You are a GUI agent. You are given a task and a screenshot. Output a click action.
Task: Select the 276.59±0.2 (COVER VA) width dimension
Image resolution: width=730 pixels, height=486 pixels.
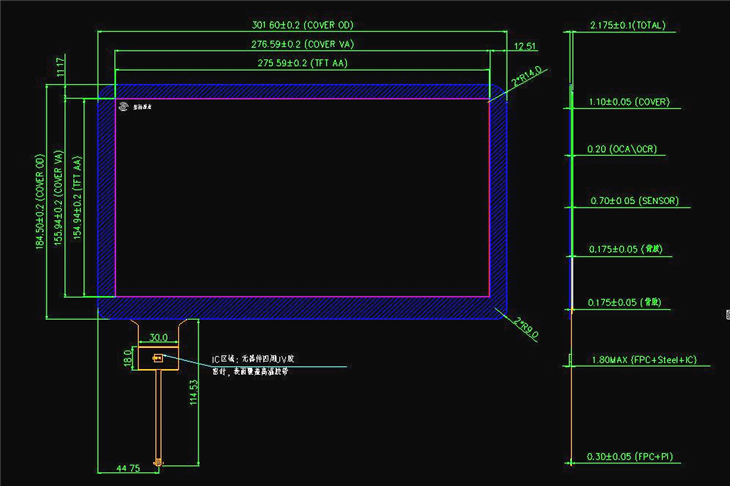tap(303, 44)
